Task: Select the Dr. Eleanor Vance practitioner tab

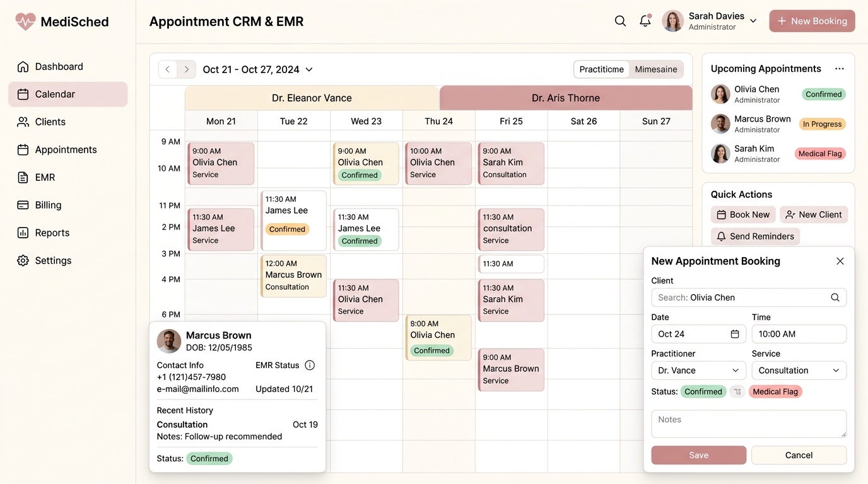Action: tap(312, 98)
